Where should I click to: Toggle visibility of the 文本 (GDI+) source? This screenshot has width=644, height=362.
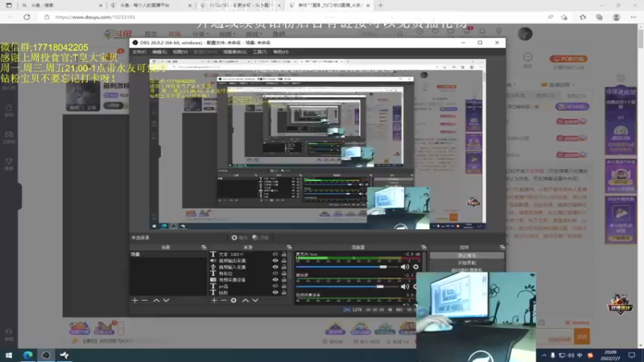click(275, 254)
